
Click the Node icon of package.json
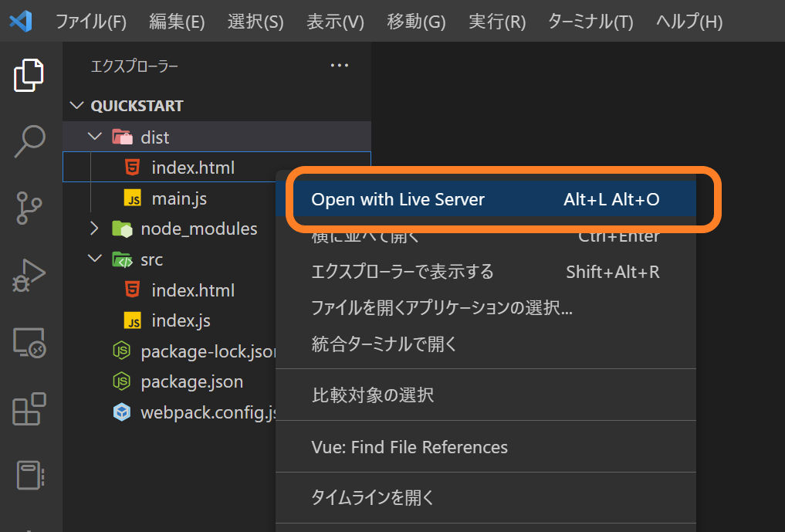point(122,381)
